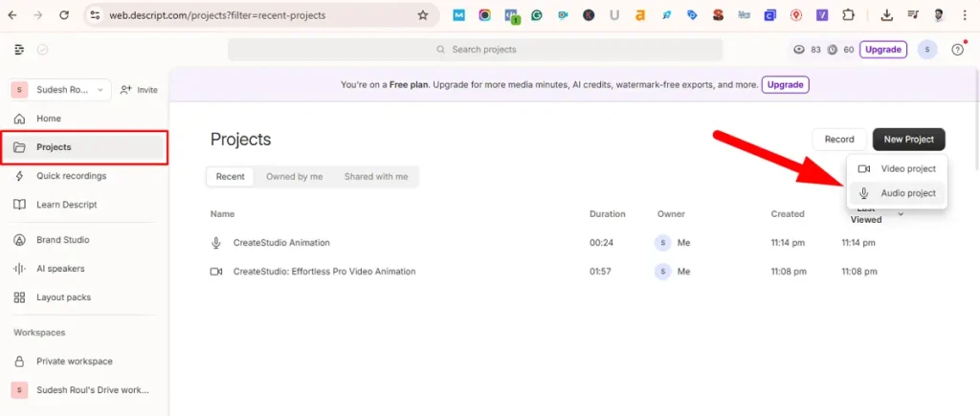Open Layout packs section

[63, 297]
